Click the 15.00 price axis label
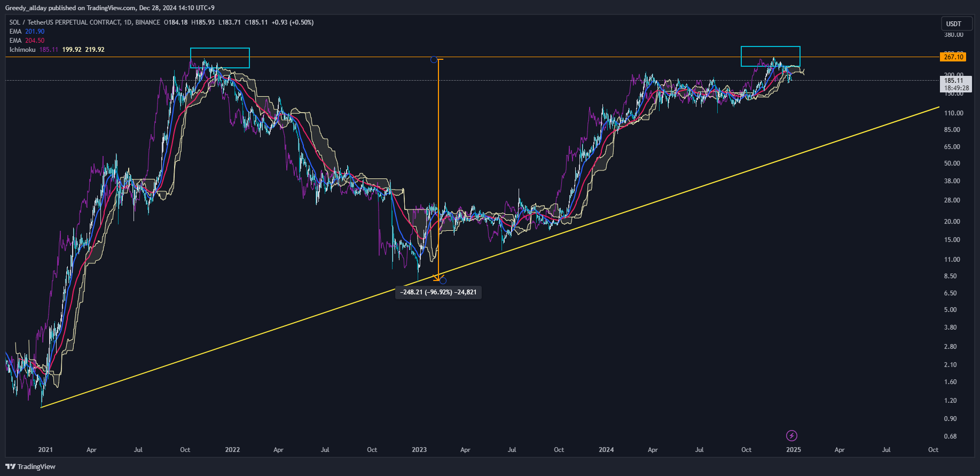Viewport: 980px width, 476px height. 952,240
